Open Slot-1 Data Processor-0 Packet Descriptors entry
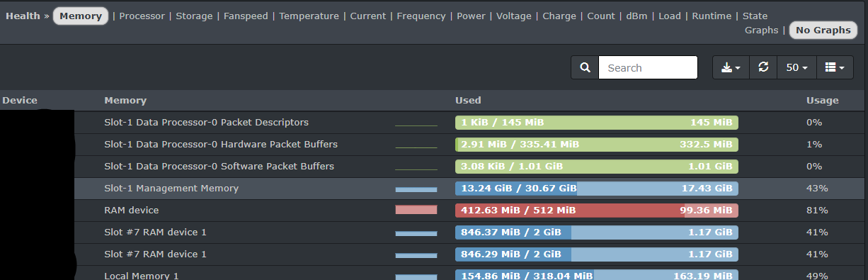Viewport: 868px width, 280px height. (206, 122)
